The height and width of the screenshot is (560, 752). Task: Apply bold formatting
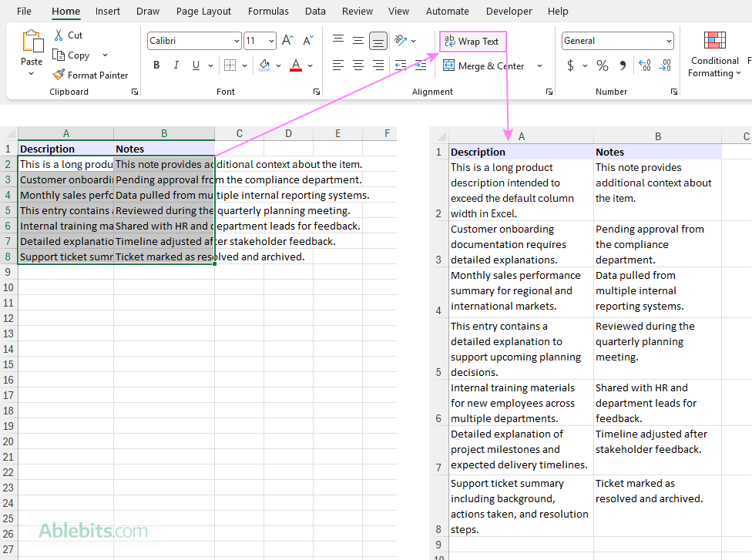pyautogui.click(x=156, y=65)
